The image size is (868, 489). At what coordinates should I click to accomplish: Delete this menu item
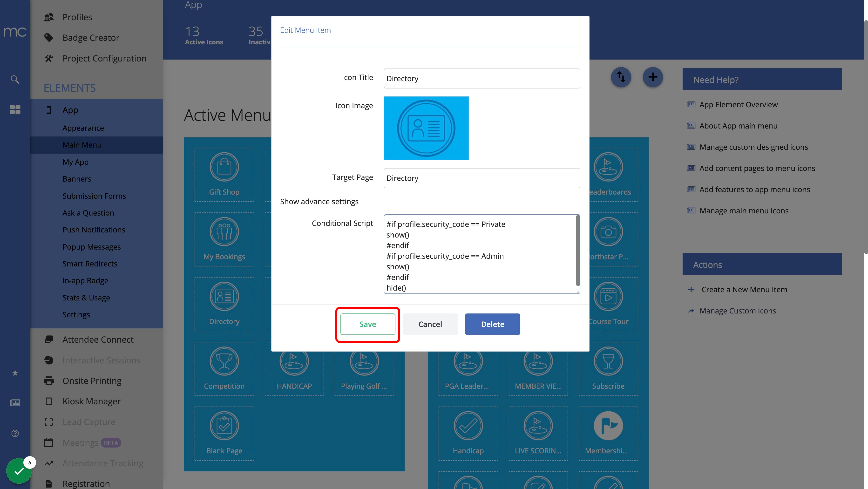[492, 324]
